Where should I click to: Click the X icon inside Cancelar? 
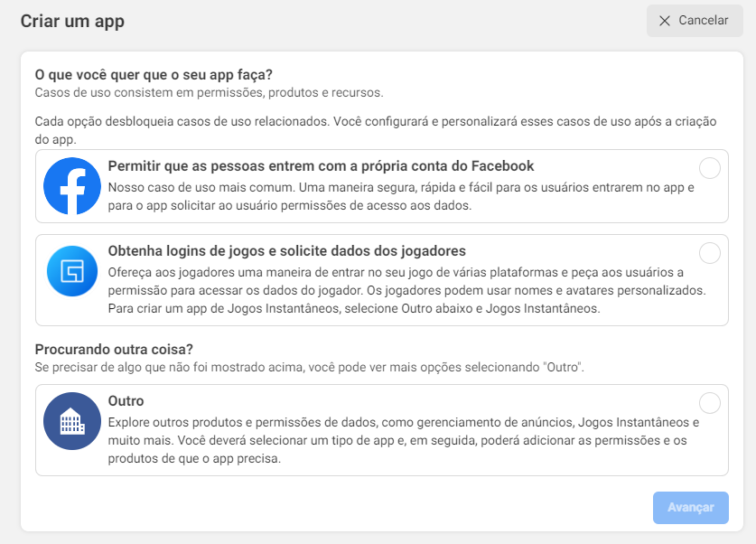[x=665, y=21]
